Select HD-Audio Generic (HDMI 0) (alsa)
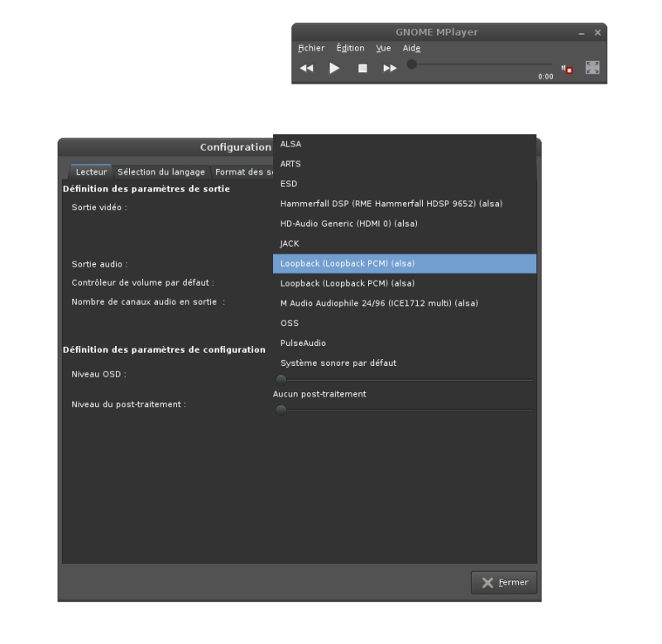The image size is (662, 644). pos(405,223)
